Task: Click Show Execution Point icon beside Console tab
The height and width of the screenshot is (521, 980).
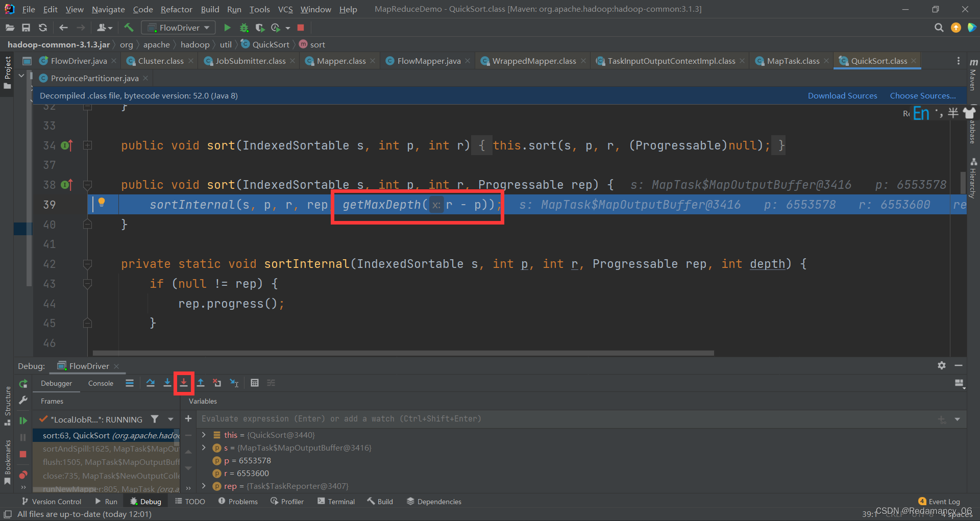Action: [130, 383]
